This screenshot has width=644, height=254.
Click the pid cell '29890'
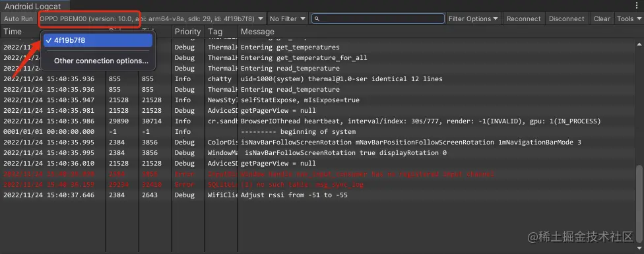pos(118,121)
